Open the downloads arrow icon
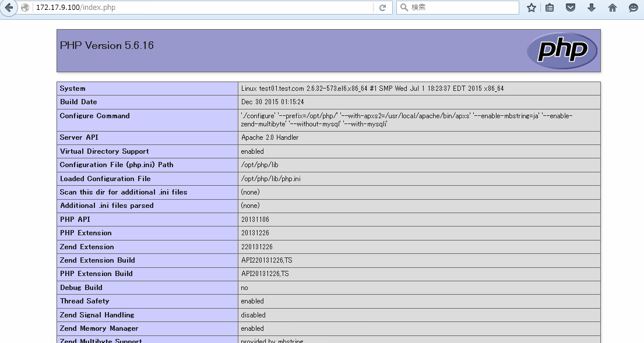Screen dimensions: 644x343 point(592,8)
